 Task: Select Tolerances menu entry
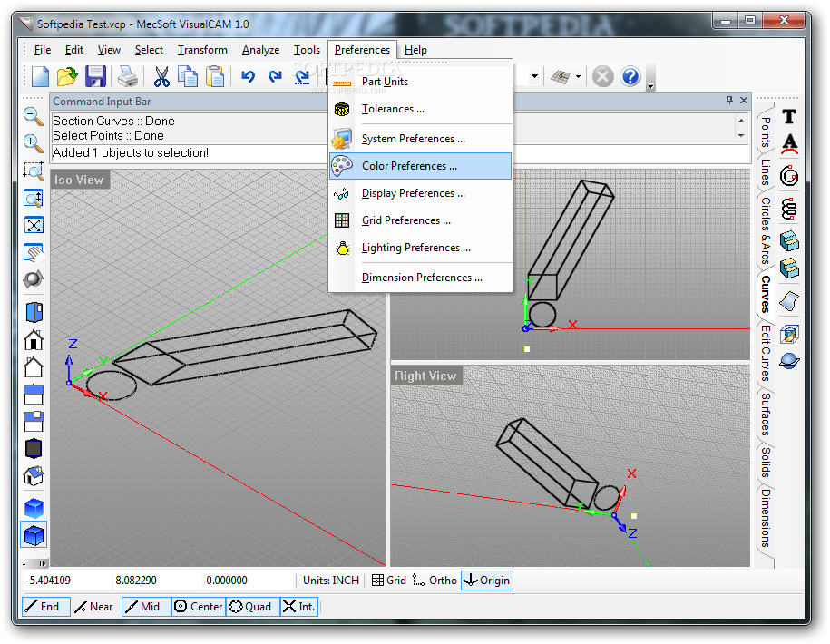pos(420,109)
